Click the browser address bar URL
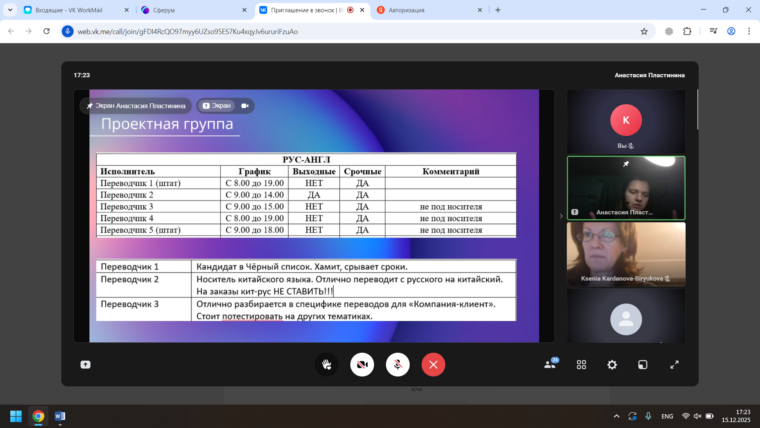760x428 pixels. pyautogui.click(x=300, y=31)
